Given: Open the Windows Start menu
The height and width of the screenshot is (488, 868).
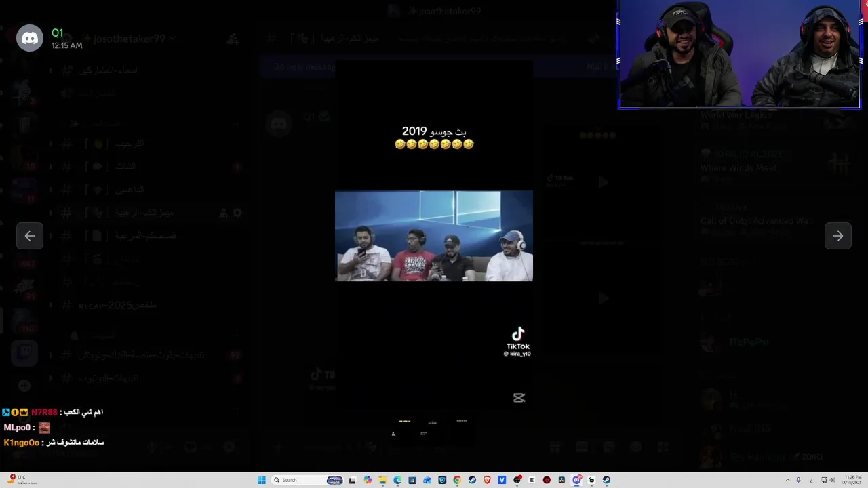Looking at the screenshot, I should (x=261, y=480).
